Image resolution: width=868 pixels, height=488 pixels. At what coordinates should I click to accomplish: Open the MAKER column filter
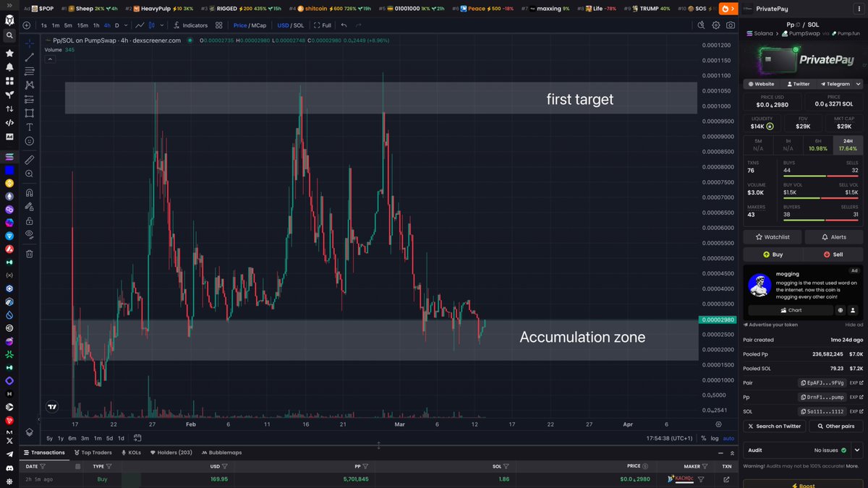[705, 466]
